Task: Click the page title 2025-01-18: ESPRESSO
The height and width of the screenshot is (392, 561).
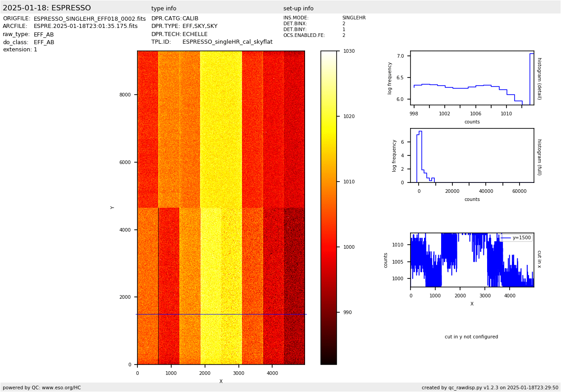Action: click(x=47, y=8)
